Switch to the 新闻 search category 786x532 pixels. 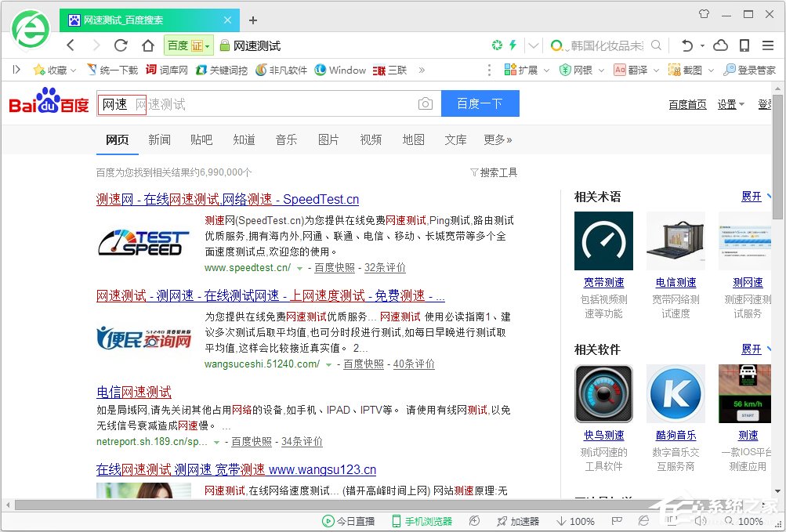click(159, 139)
